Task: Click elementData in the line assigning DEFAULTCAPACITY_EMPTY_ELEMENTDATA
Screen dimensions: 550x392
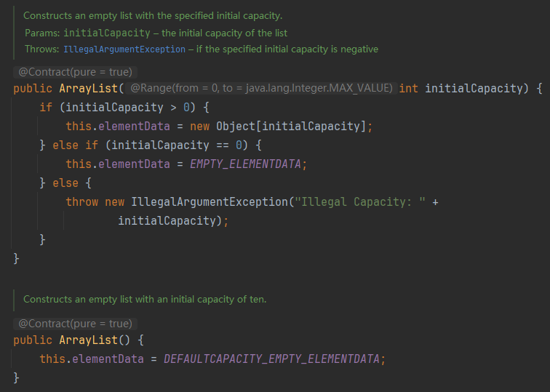Action: [108, 359]
